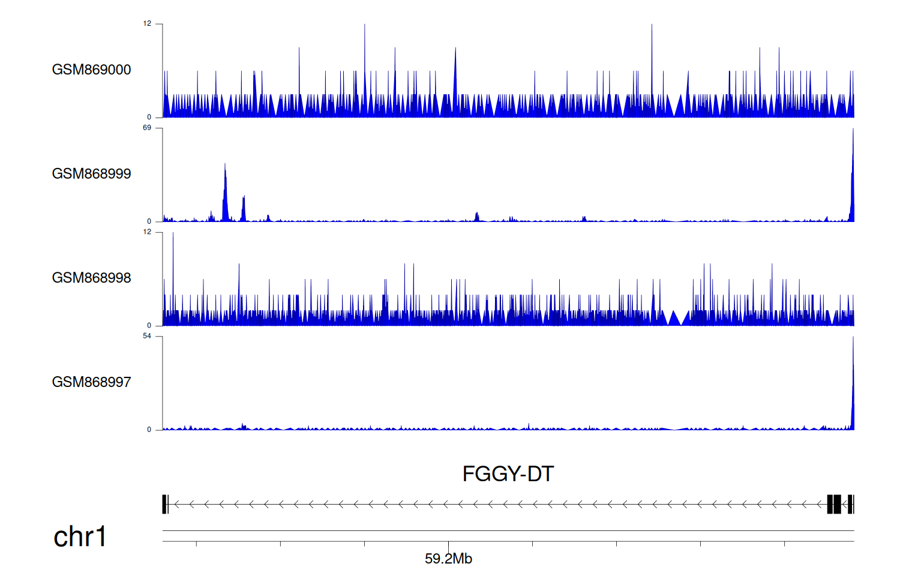Click the y-axis maximum 54 label

click(147, 336)
